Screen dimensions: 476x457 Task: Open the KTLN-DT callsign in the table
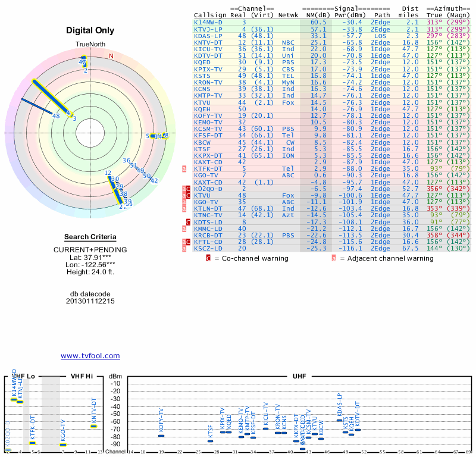[208, 209]
